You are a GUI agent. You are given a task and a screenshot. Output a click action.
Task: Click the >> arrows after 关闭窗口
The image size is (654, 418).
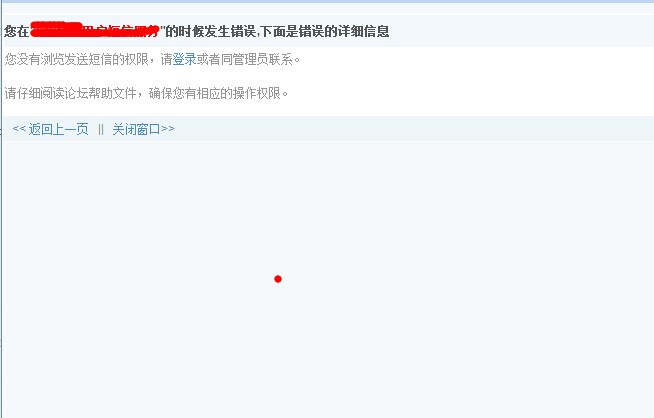(x=168, y=129)
